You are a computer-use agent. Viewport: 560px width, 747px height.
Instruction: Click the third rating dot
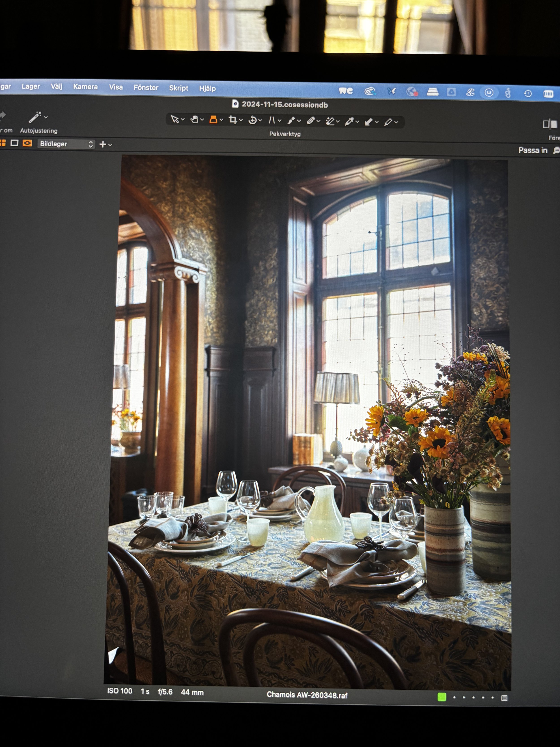tap(473, 697)
